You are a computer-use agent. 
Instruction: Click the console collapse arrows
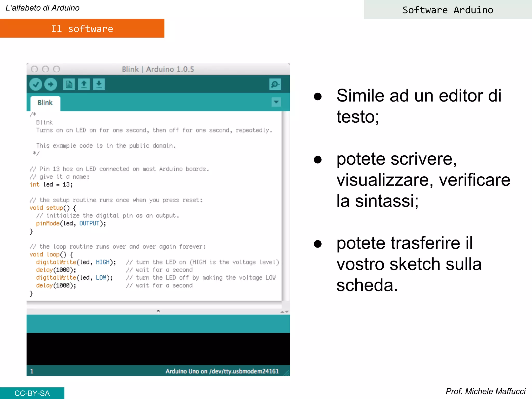285,312
